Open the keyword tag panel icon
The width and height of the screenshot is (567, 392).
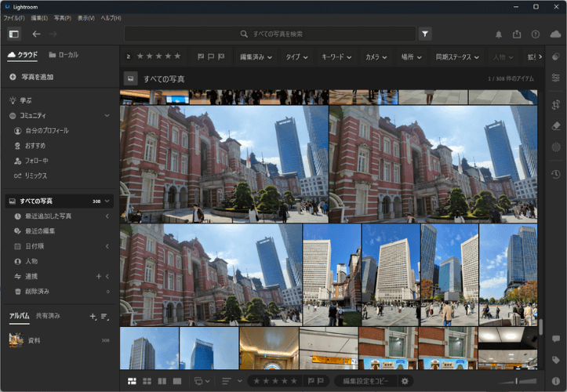[555, 360]
